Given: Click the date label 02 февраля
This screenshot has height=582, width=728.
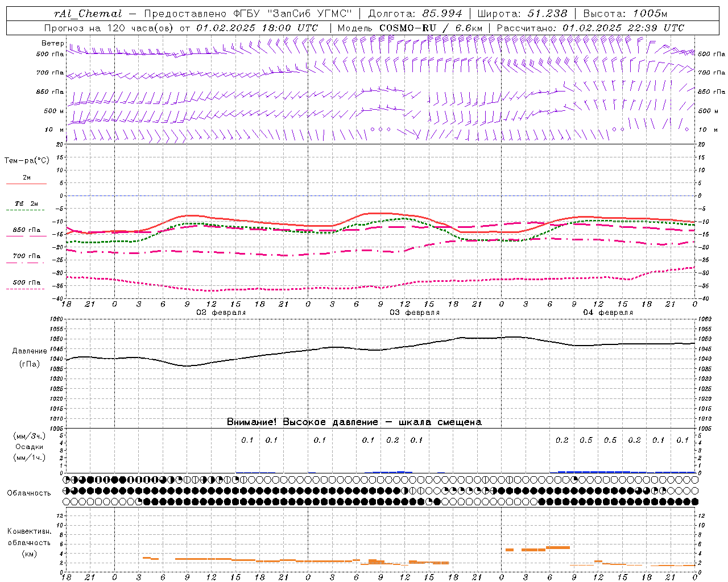Looking at the screenshot, I should click(x=221, y=313).
